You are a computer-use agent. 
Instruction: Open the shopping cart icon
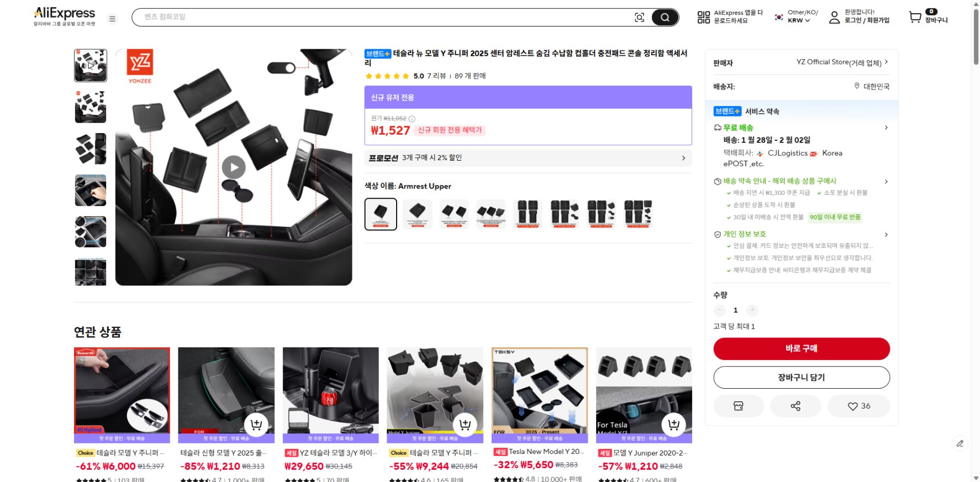tap(915, 17)
